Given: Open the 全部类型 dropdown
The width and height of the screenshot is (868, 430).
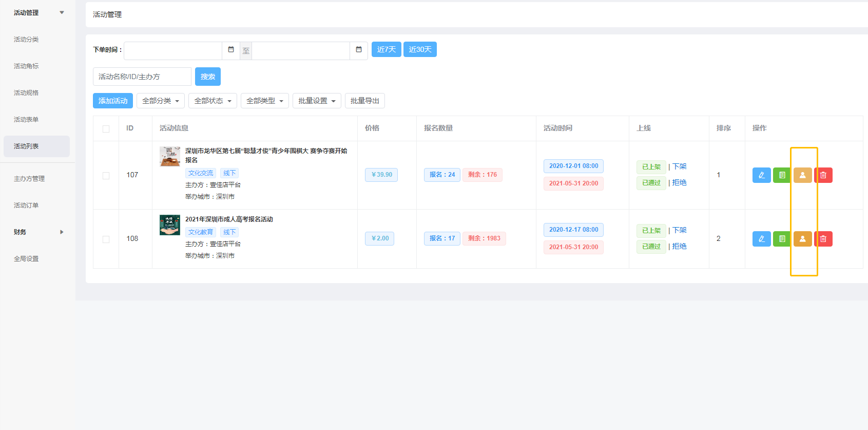Looking at the screenshot, I should coord(265,101).
